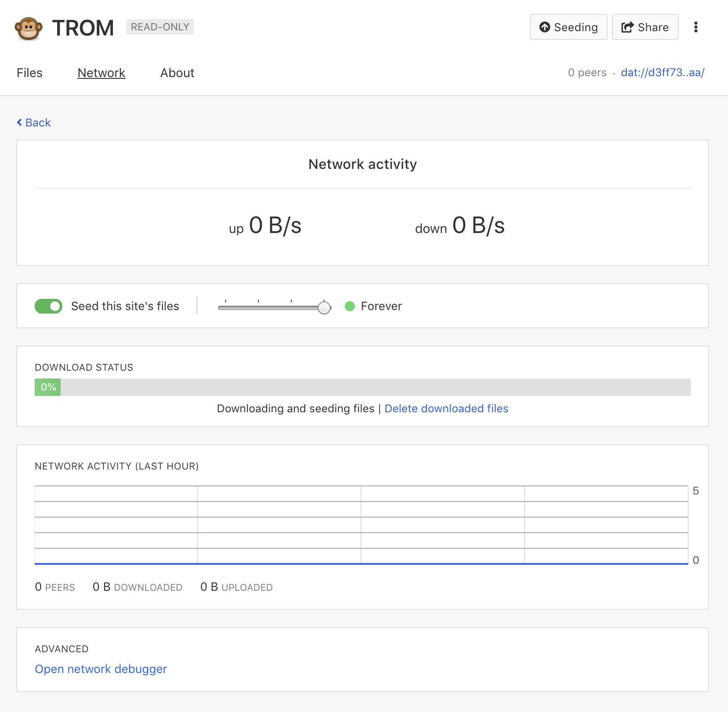Click the Downloading and seeding files status
The image size is (728, 712).
click(296, 408)
